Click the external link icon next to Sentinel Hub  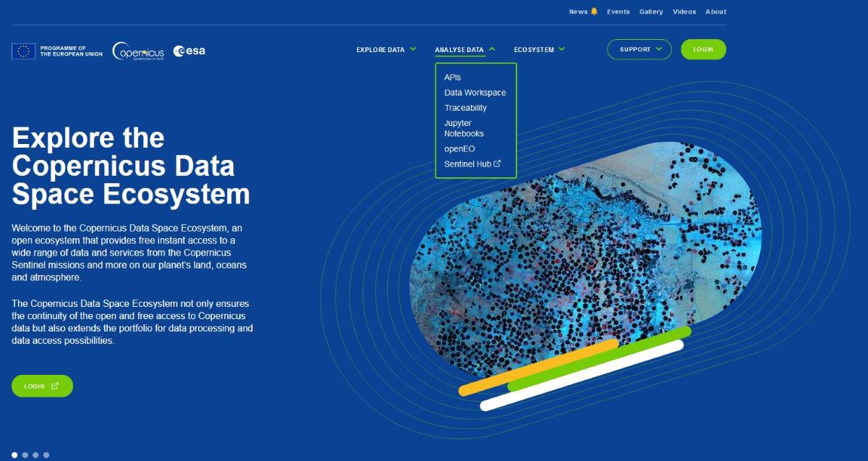[497, 164]
